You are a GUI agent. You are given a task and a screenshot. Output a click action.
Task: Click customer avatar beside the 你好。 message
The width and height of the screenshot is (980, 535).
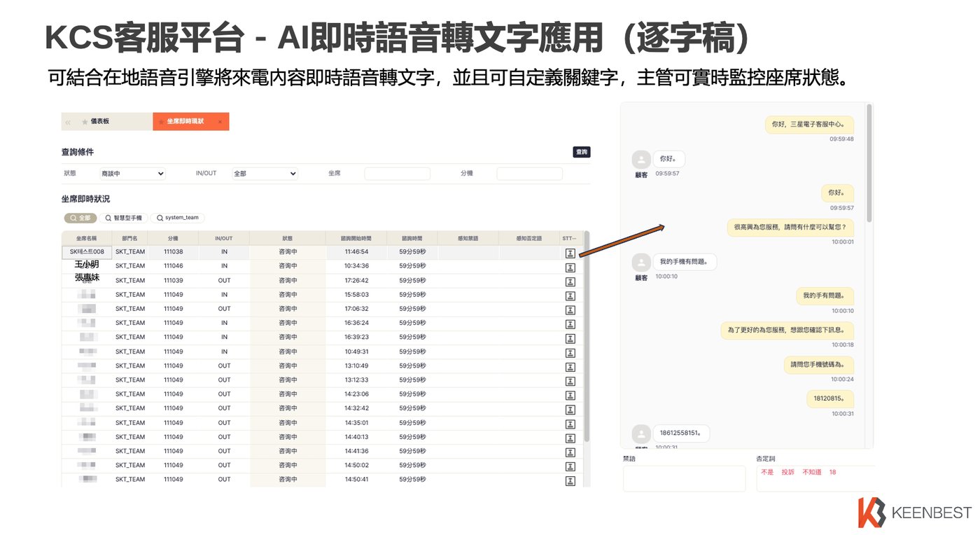pos(640,160)
